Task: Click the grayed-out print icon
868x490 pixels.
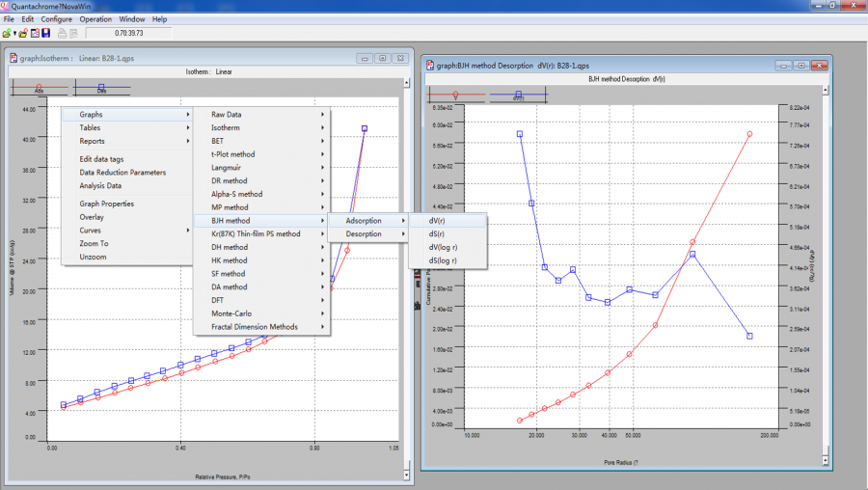Action: pyautogui.click(x=63, y=33)
